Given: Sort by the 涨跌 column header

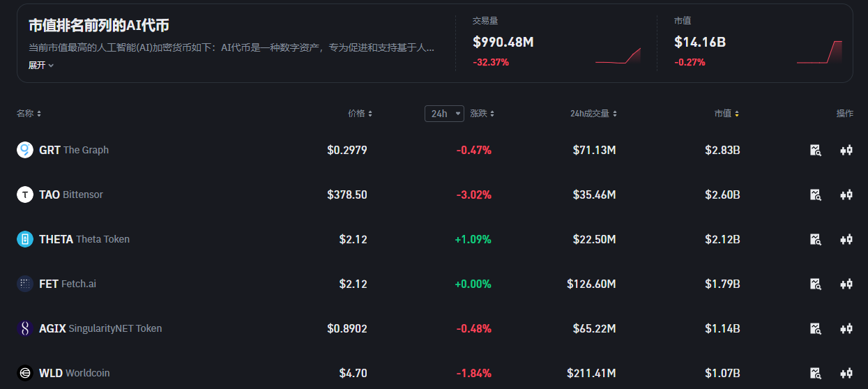Looking at the screenshot, I should click(482, 114).
